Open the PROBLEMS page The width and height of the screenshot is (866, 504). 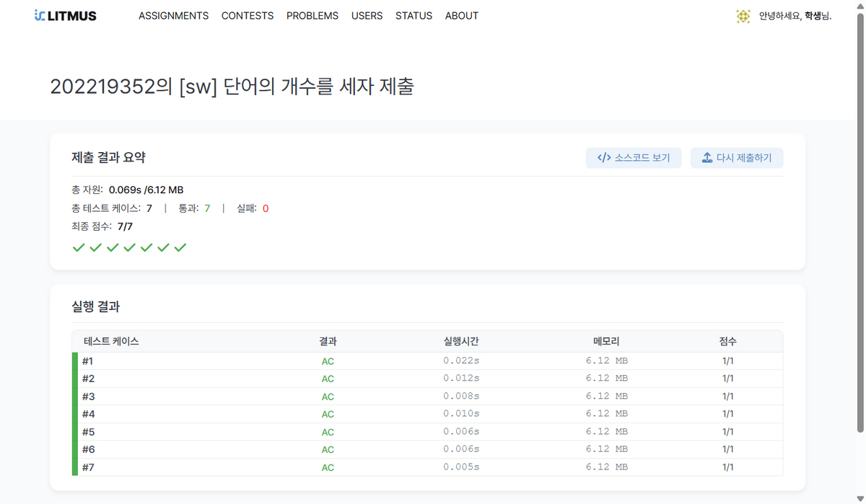tap(312, 16)
